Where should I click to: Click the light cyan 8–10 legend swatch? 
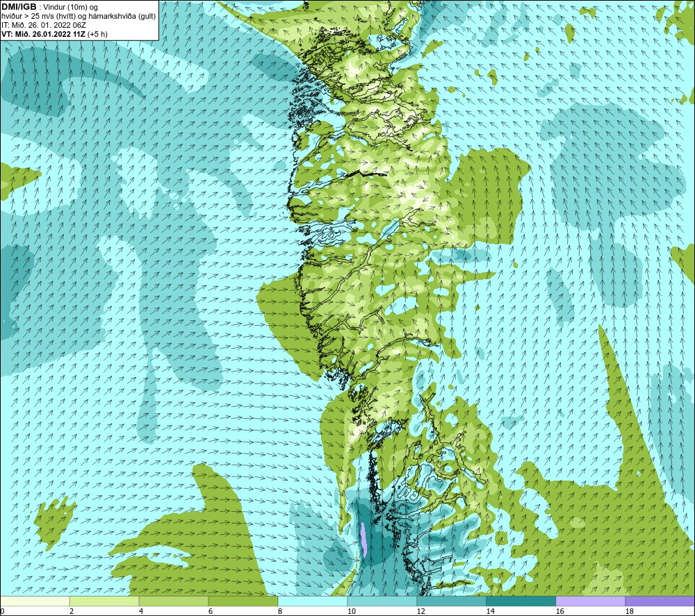point(313,601)
